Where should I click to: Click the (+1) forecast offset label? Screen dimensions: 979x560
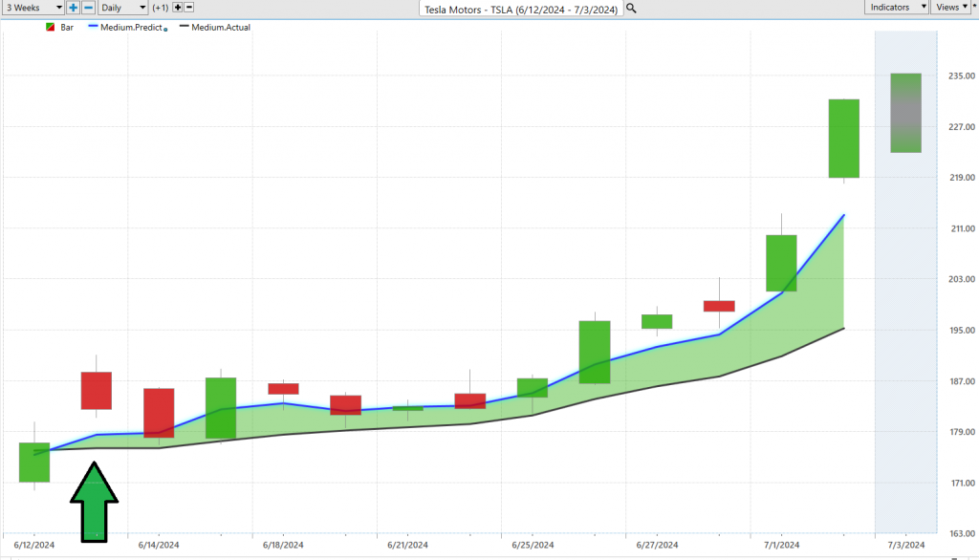coord(161,8)
